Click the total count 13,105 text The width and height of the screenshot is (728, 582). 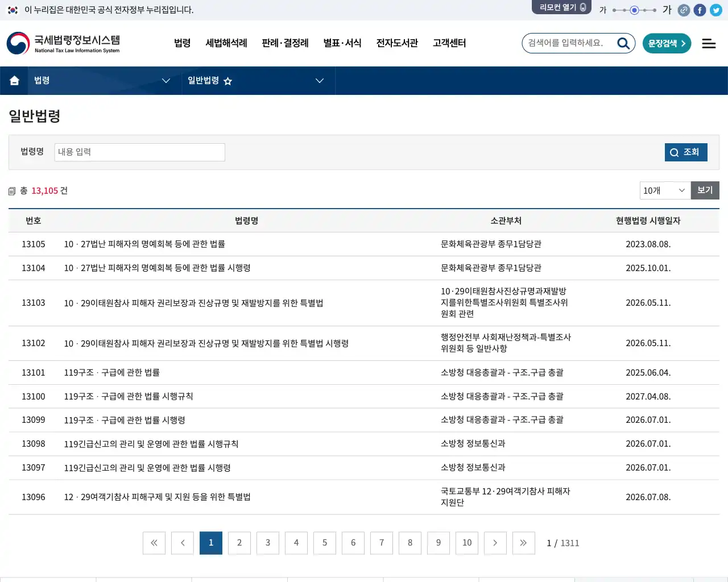[x=44, y=191]
